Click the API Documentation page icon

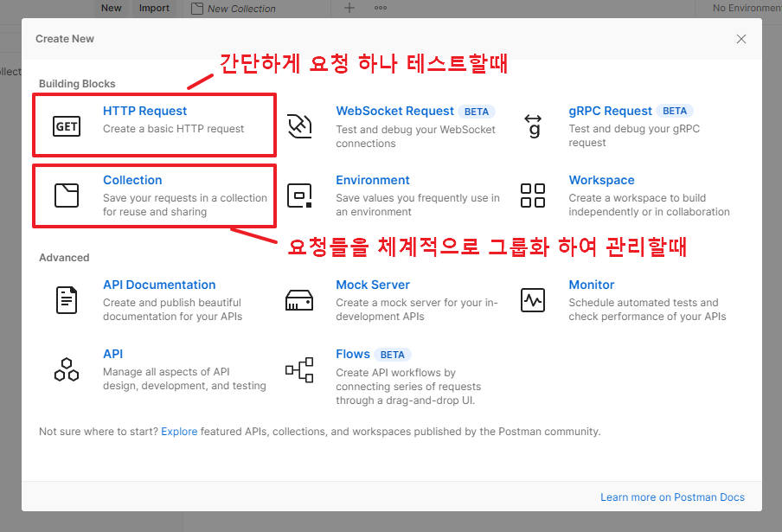(67, 300)
